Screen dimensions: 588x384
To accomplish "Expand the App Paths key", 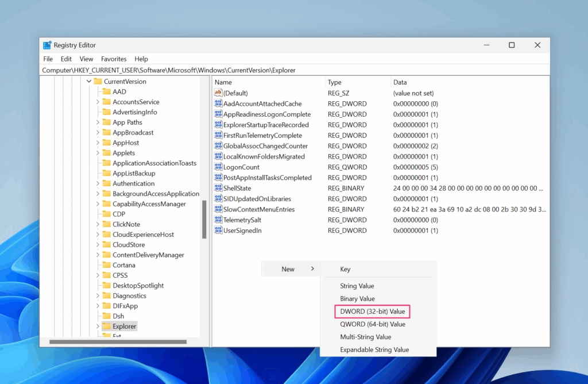I will 98,122.
